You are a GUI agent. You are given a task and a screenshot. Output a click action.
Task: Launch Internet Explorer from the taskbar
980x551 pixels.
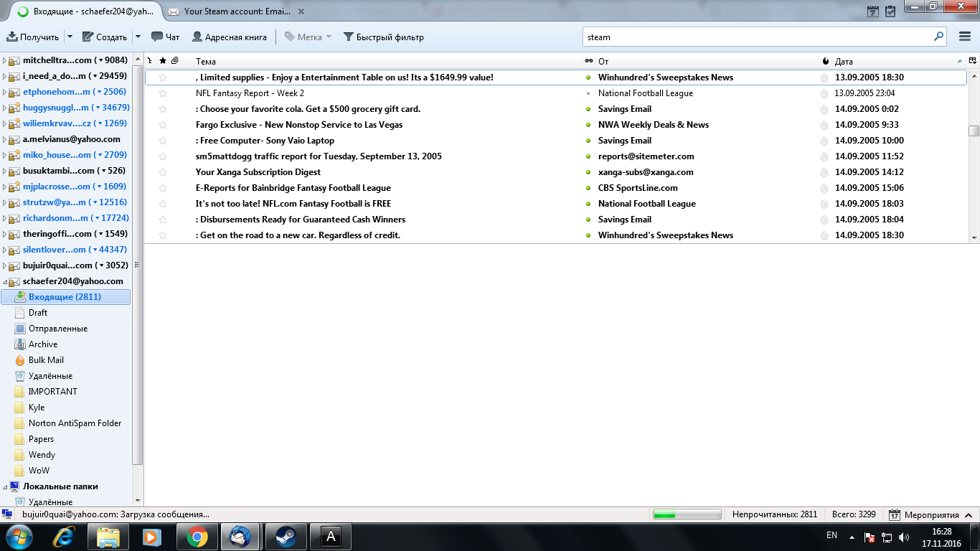[64, 536]
